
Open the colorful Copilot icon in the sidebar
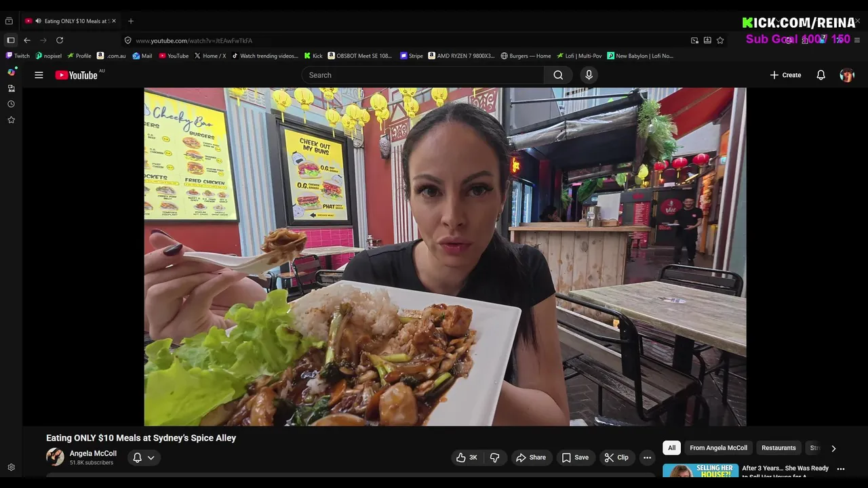pyautogui.click(x=12, y=72)
